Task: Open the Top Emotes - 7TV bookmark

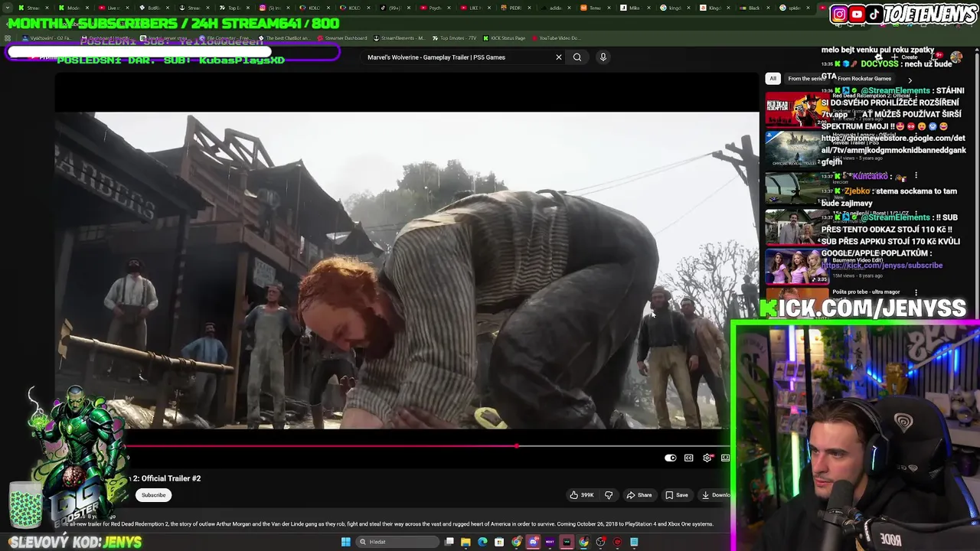Action: [x=454, y=37]
